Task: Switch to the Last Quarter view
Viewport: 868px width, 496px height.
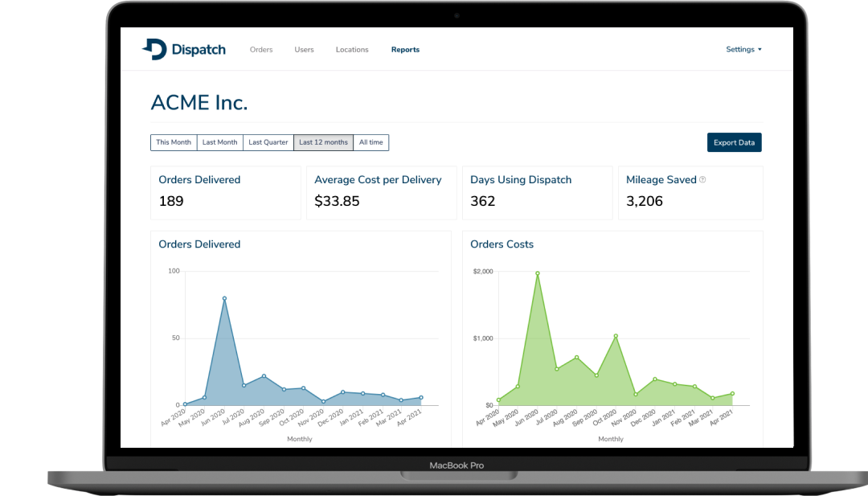Action: [268, 142]
